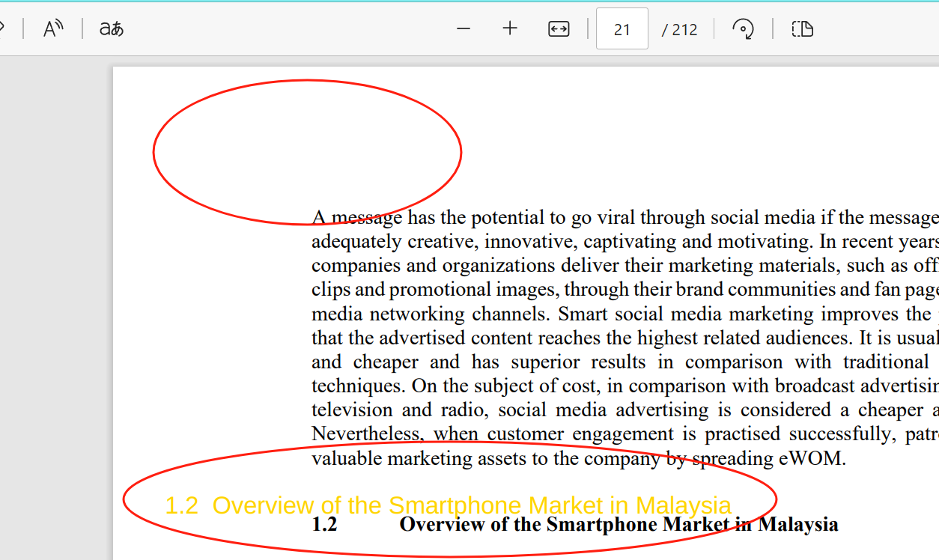Click the total pages label '/ 212'
Viewport: 939px width, 560px height.
pyautogui.click(x=680, y=30)
